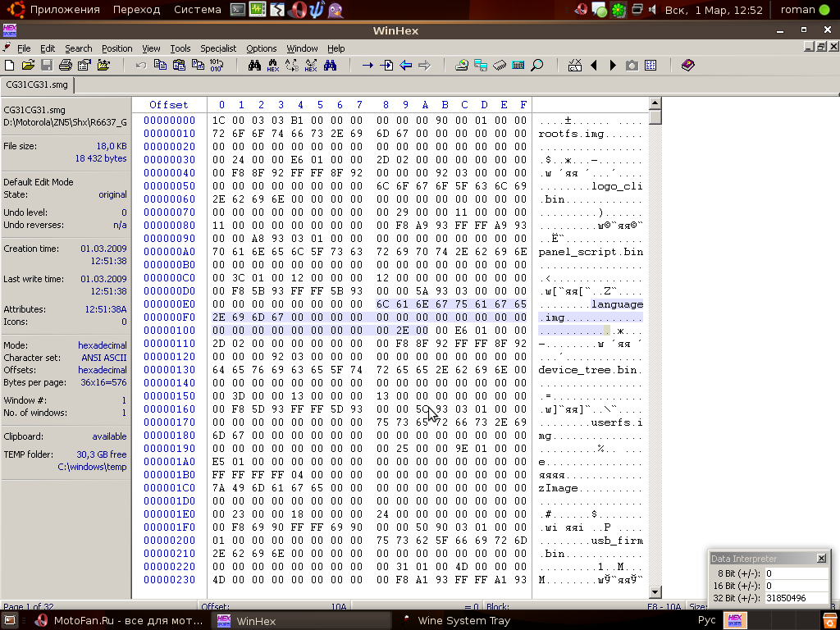Viewport: 840px width, 630px height.
Task: Click the Wine System Tray taskbar item
Action: (x=457, y=621)
